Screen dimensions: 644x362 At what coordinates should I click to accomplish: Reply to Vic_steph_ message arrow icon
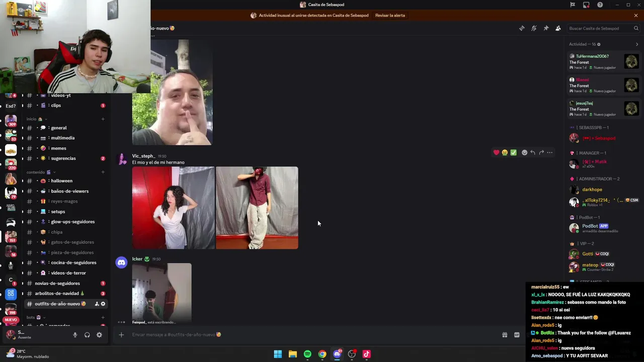click(x=533, y=152)
